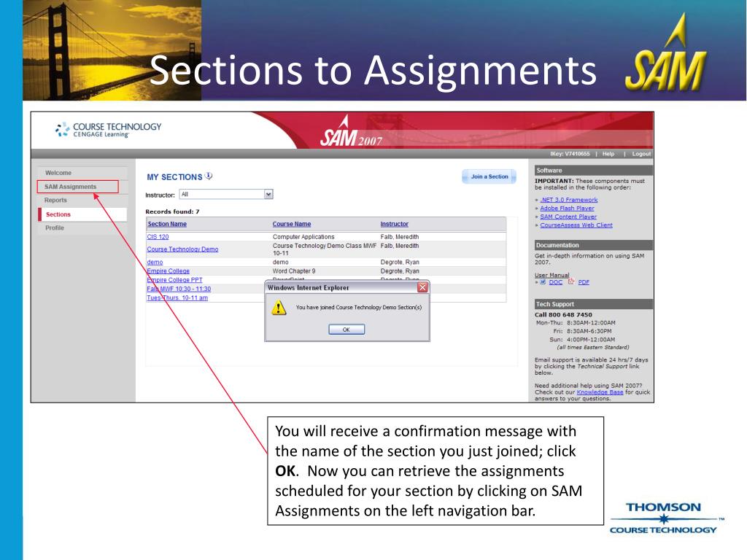Open Reports in the left navigation
The height and width of the screenshot is (560, 747).
point(55,200)
